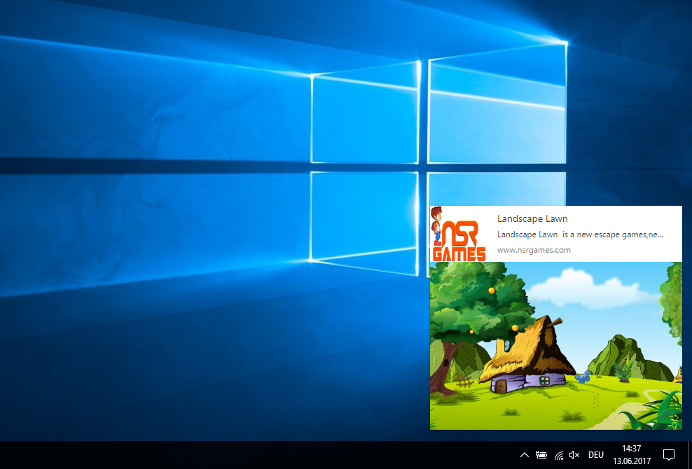
Task: Click the NSR Games logo in the notification
Action: point(460,235)
